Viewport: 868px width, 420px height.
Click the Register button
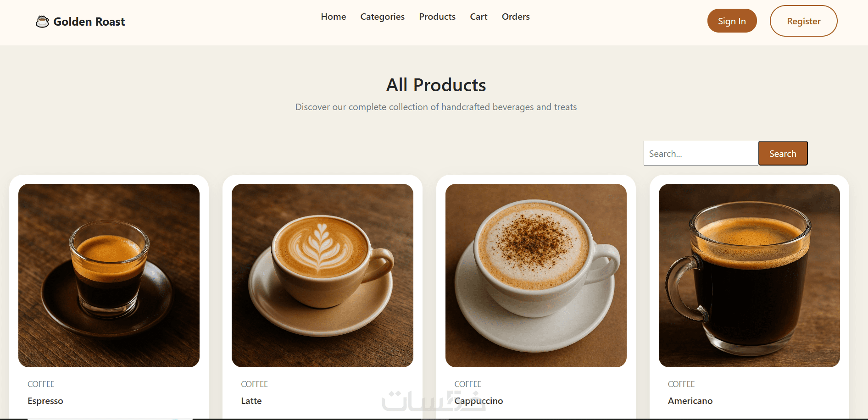(803, 21)
